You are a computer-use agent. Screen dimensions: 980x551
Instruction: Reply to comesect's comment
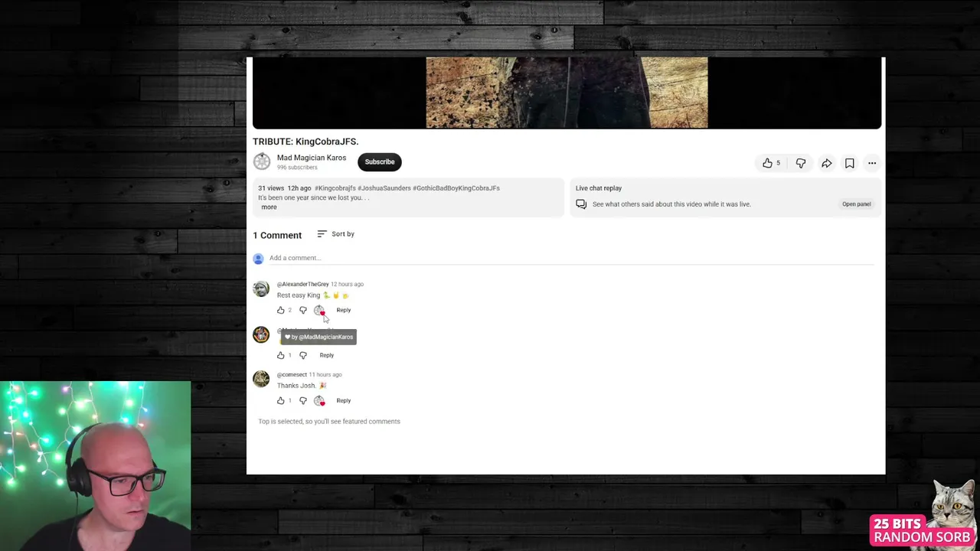tap(343, 400)
